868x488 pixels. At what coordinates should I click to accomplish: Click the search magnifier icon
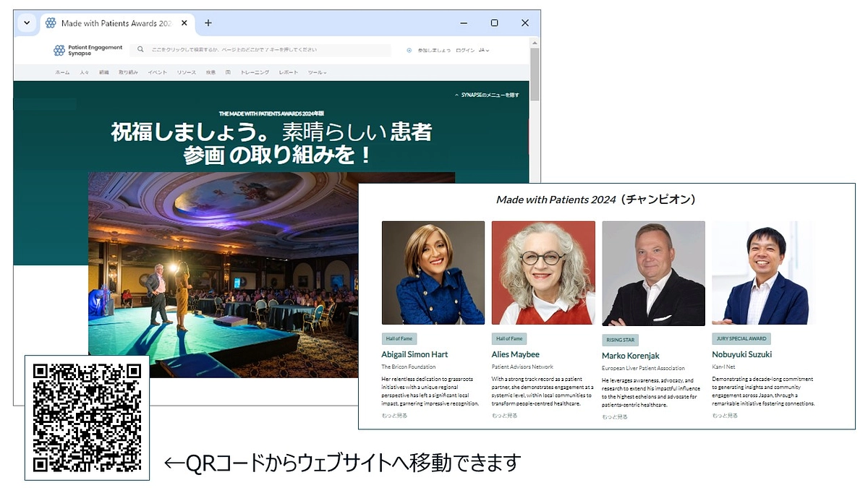[x=139, y=49]
